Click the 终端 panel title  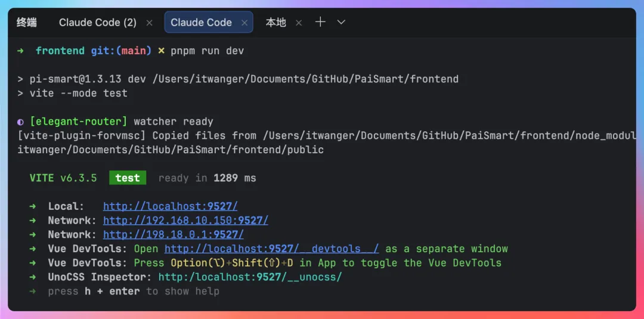click(x=27, y=23)
